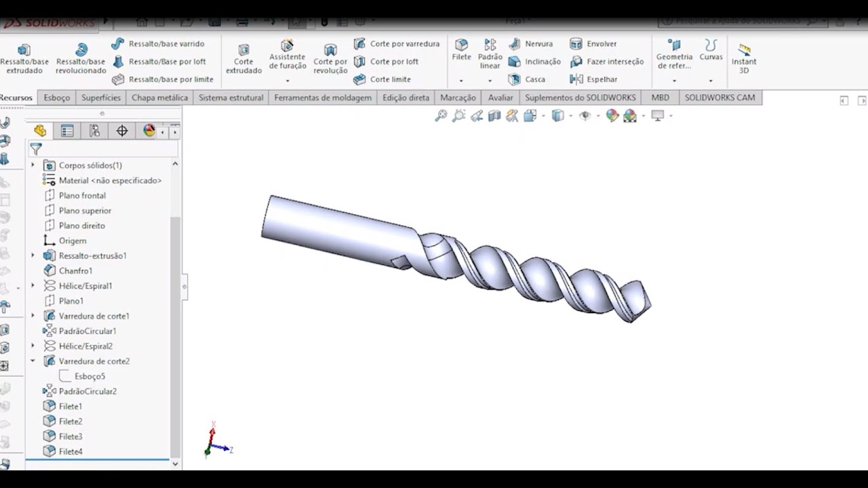Open DisplayManager color ball tab
Viewport: 868px width, 488px height.
click(x=149, y=131)
